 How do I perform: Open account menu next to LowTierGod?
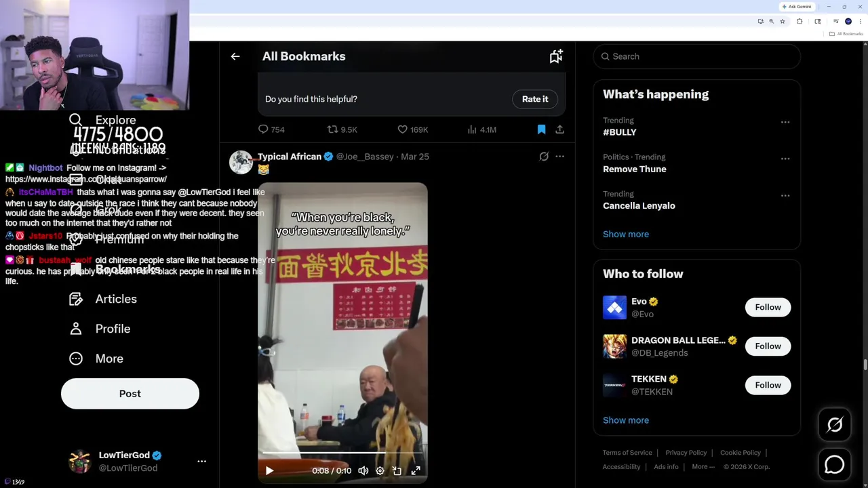(x=201, y=461)
